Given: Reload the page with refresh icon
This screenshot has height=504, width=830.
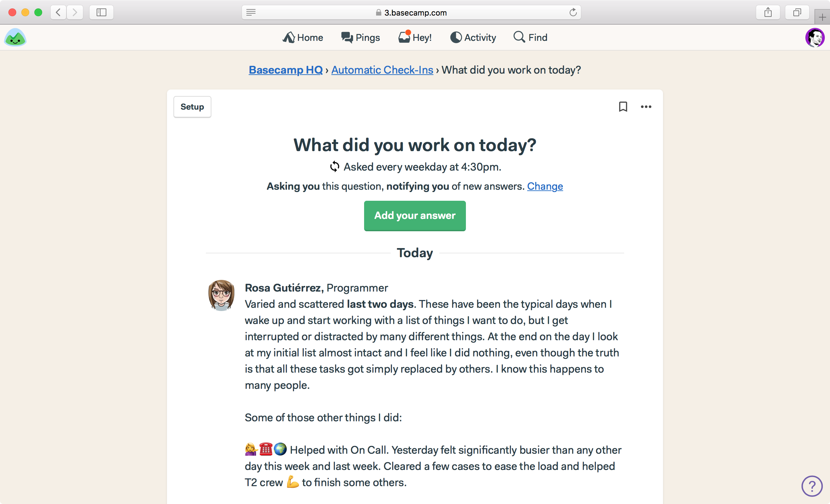Looking at the screenshot, I should tap(573, 12).
